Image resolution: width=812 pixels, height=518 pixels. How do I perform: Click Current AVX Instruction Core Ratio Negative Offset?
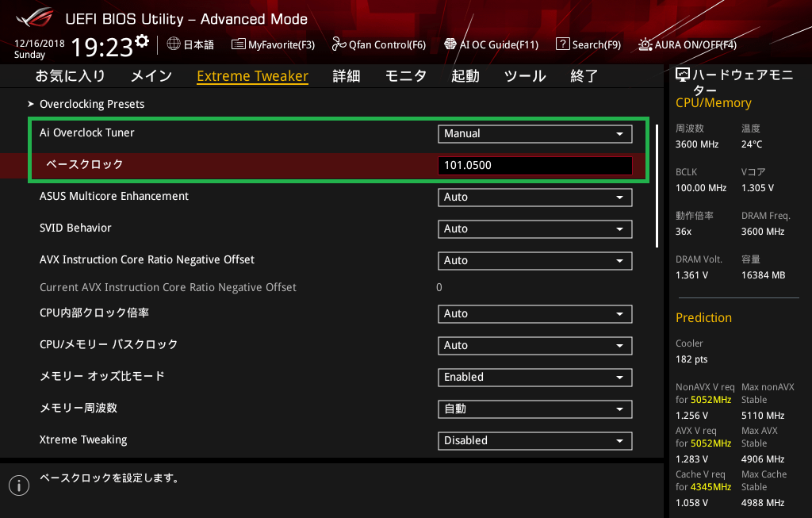coord(168,287)
